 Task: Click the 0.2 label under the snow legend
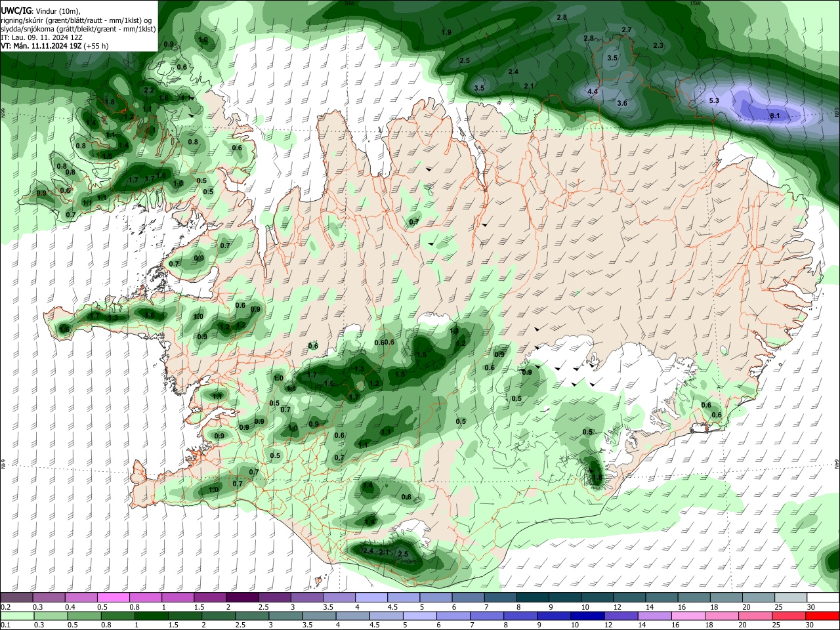(x=5, y=607)
